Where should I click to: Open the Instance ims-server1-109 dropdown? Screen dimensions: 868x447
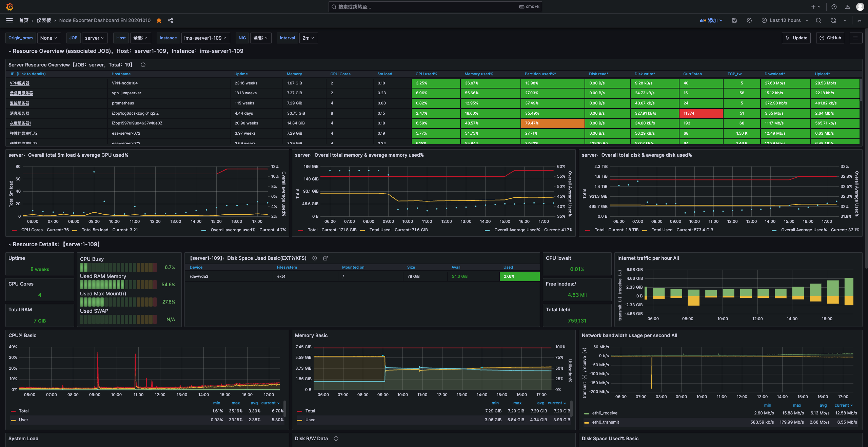point(205,38)
